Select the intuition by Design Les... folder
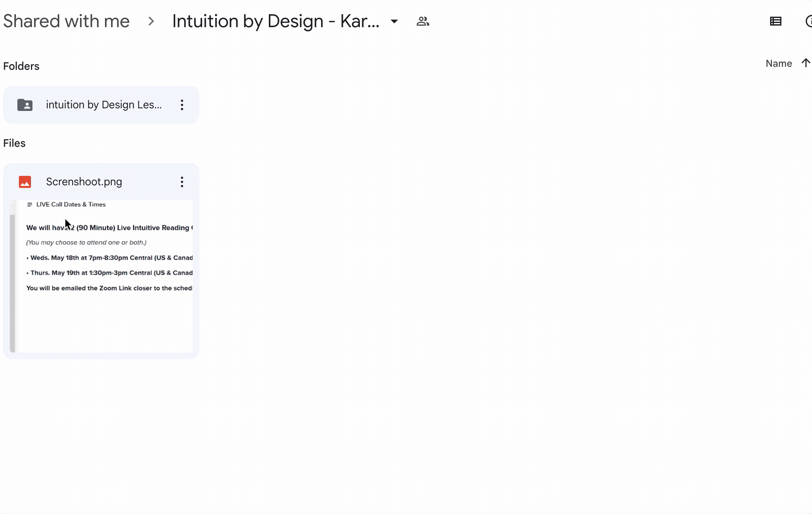 click(x=100, y=105)
